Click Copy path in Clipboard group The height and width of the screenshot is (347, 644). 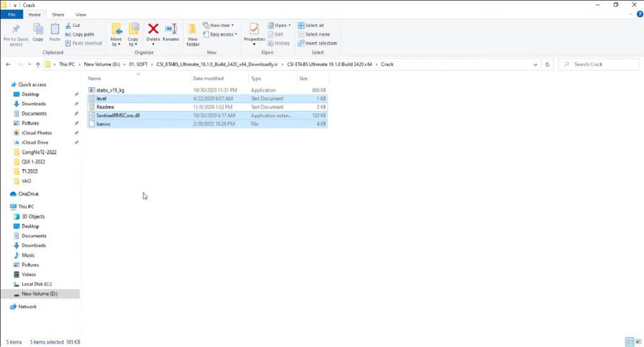[80, 35]
